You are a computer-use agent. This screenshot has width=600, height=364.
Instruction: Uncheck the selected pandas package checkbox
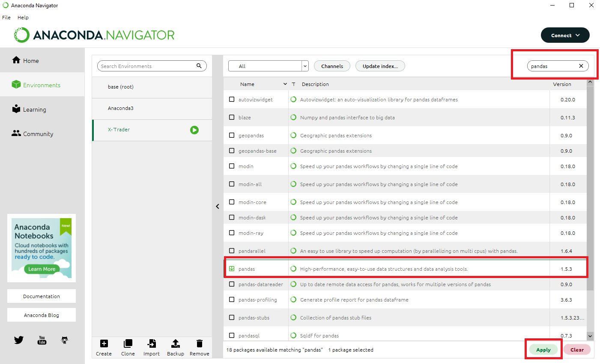click(232, 269)
